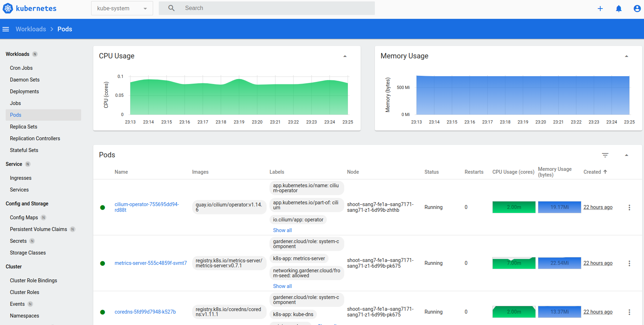Viewport: 644px width, 325px height.
Task: Click the 13.37Mi memory bar for coredns
Action: [x=560, y=312]
